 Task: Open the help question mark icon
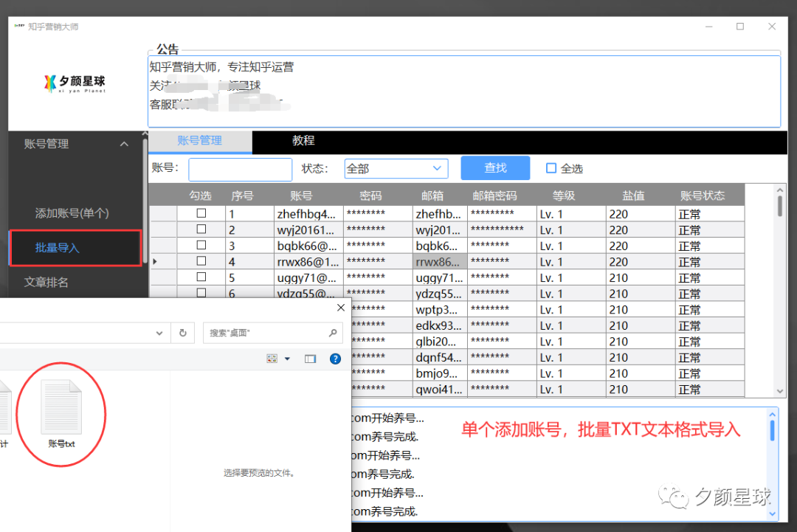pyautogui.click(x=336, y=359)
